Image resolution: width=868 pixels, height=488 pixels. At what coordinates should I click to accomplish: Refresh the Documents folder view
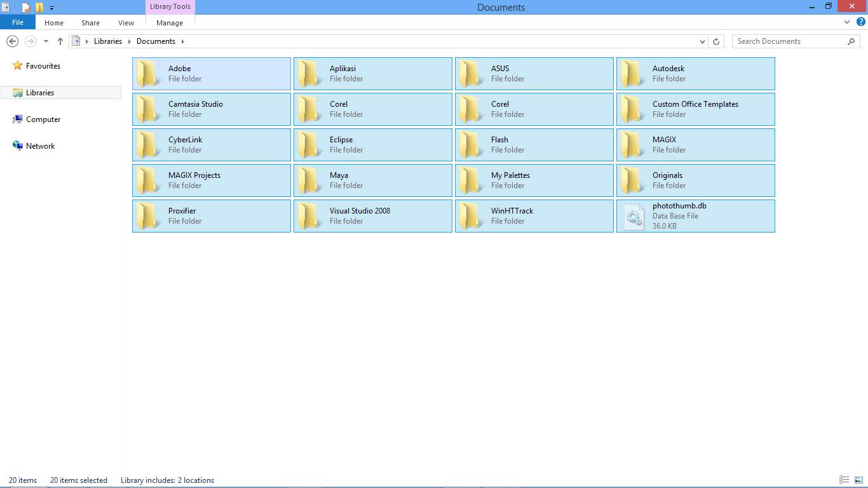[x=716, y=41]
